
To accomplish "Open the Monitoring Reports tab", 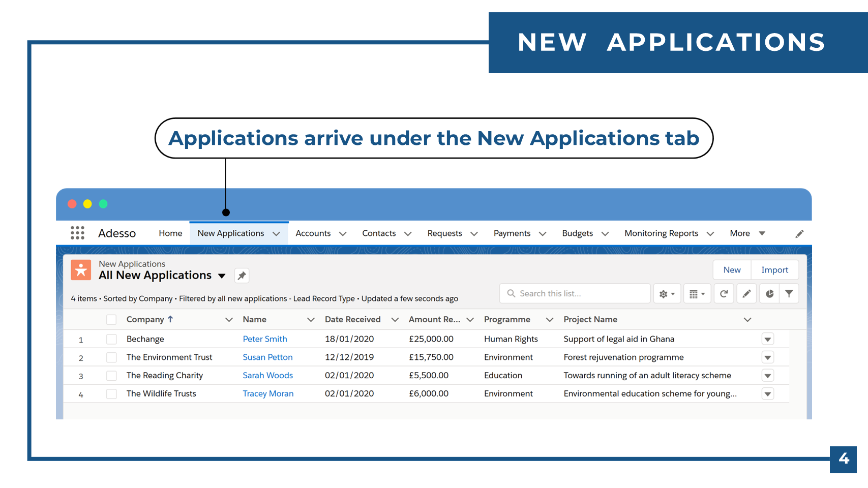I will tap(661, 233).
